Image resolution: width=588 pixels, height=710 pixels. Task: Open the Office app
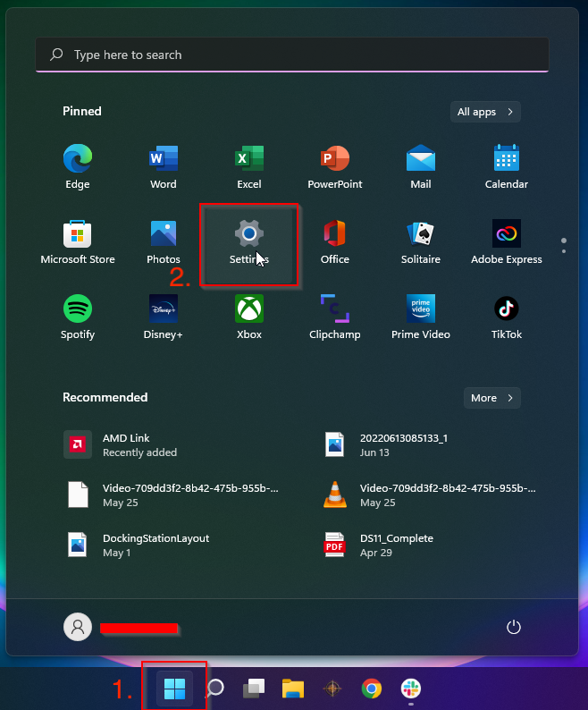click(x=335, y=241)
